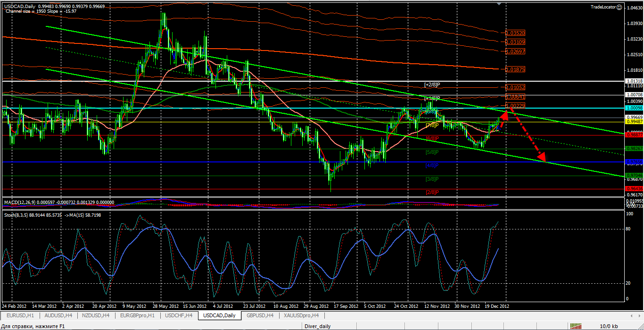Go to the GBPUSD,H4 chart tab

[260, 315]
